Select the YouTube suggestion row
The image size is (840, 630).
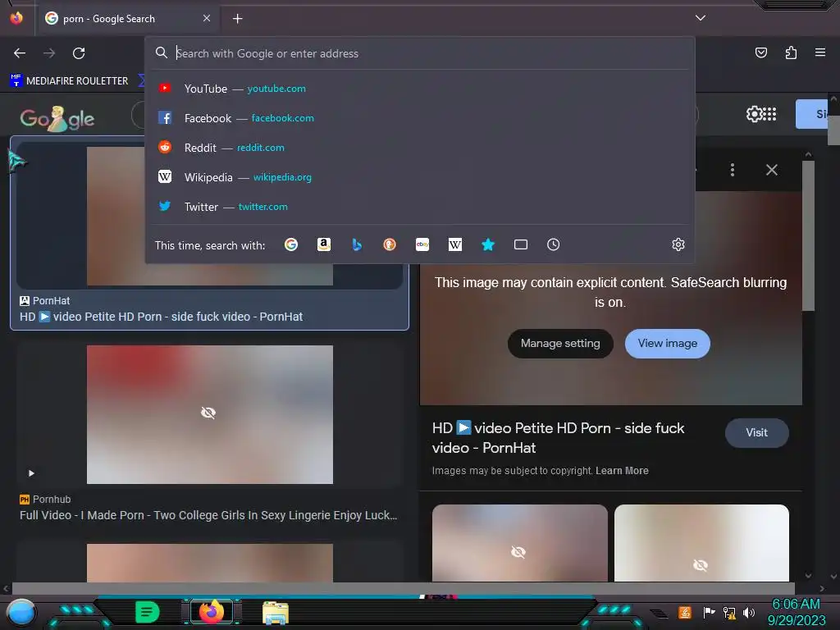tap(420, 89)
